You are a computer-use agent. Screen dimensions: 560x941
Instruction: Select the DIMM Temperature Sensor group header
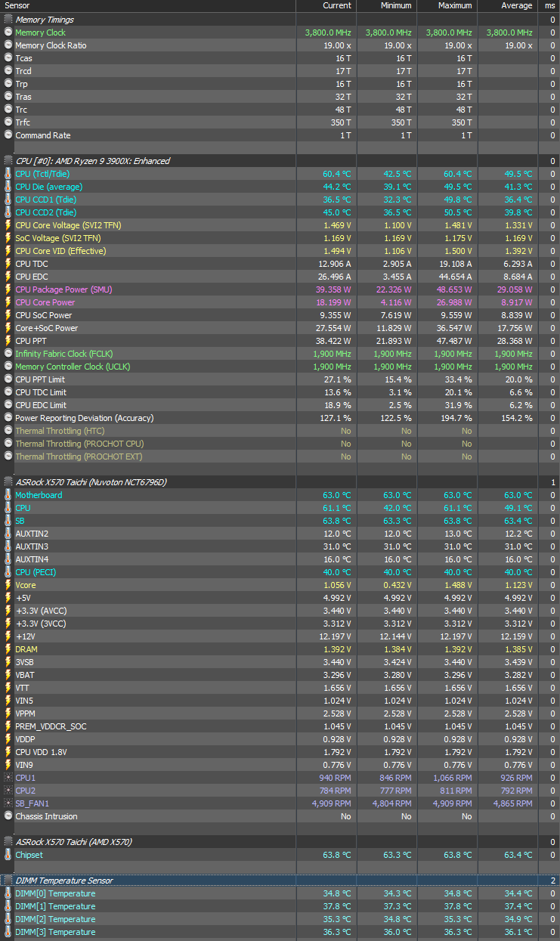280,881
